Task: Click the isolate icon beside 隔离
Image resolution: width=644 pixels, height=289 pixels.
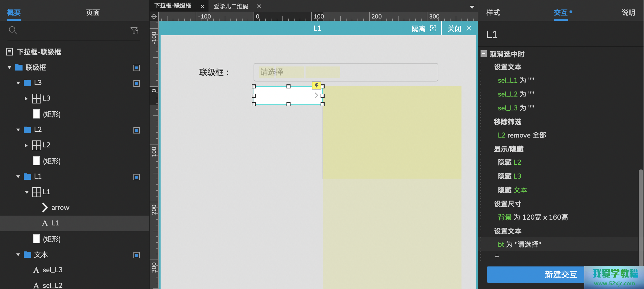Action: click(x=433, y=28)
